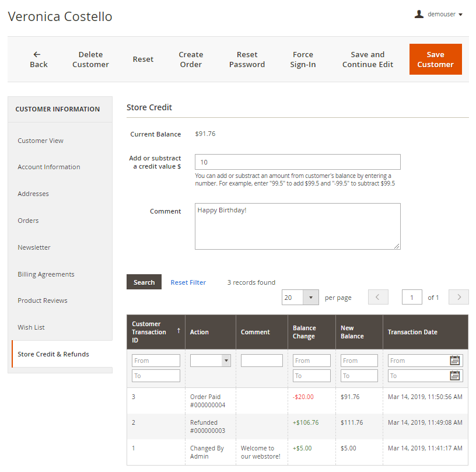Click the demouser account icon
The width and height of the screenshot is (476, 472).
[x=419, y=14]
